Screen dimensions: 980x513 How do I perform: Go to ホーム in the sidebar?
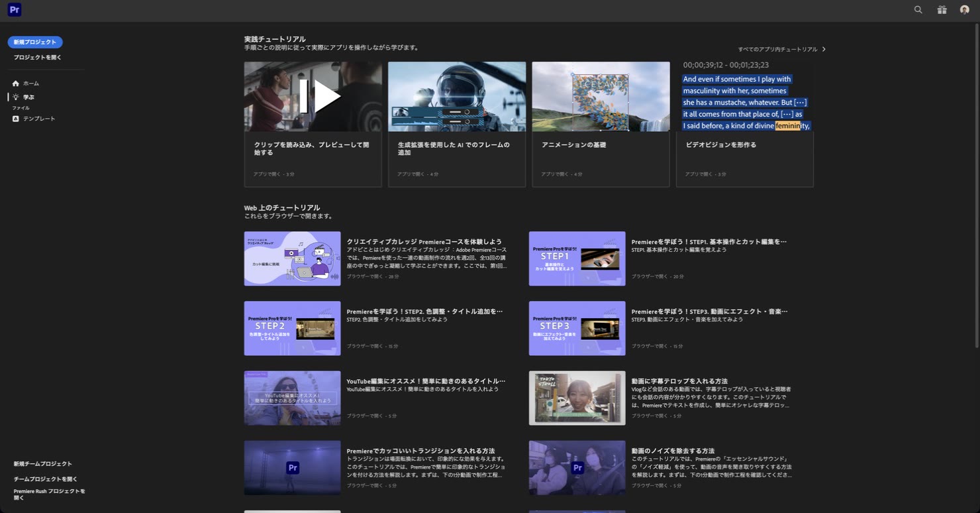click(31, 84)
